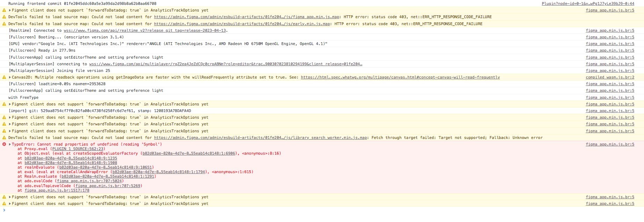Open the html.spec.whatwg.org canvas link
The width and height of the screenshot is (644, 222).
400,77
